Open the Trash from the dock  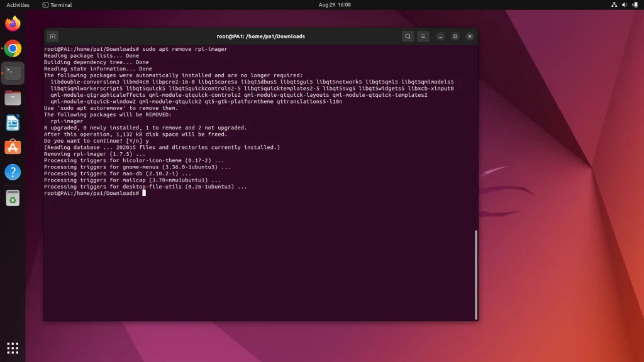pyautogui.click(x=13, y=198)
